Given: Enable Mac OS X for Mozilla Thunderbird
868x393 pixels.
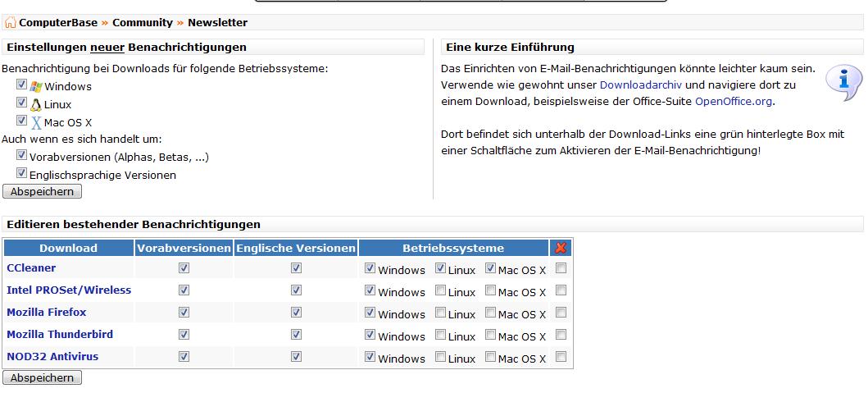Looking at the screenshot, I should tap(490, 334).
